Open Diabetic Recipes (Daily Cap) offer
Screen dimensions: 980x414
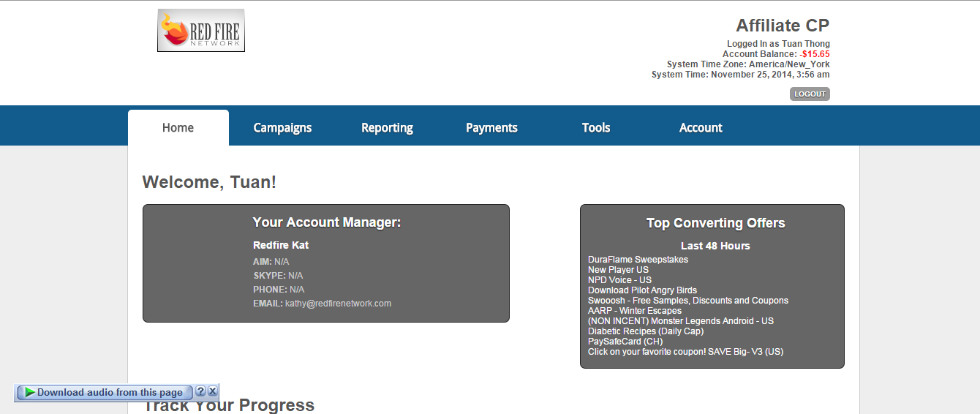646,331
